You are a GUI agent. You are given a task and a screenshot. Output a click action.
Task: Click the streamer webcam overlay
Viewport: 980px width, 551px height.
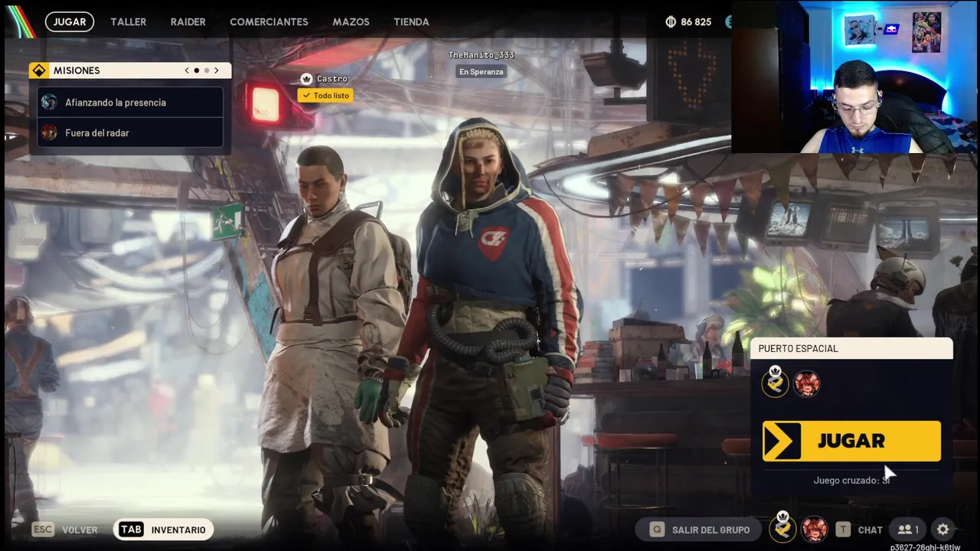pos(855,77)
